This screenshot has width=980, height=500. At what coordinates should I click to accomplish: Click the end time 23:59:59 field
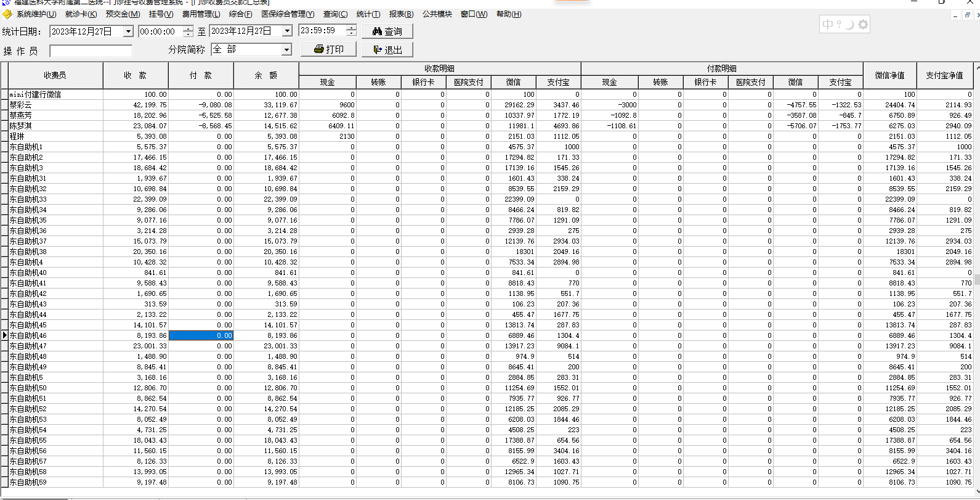click(323, 30)
